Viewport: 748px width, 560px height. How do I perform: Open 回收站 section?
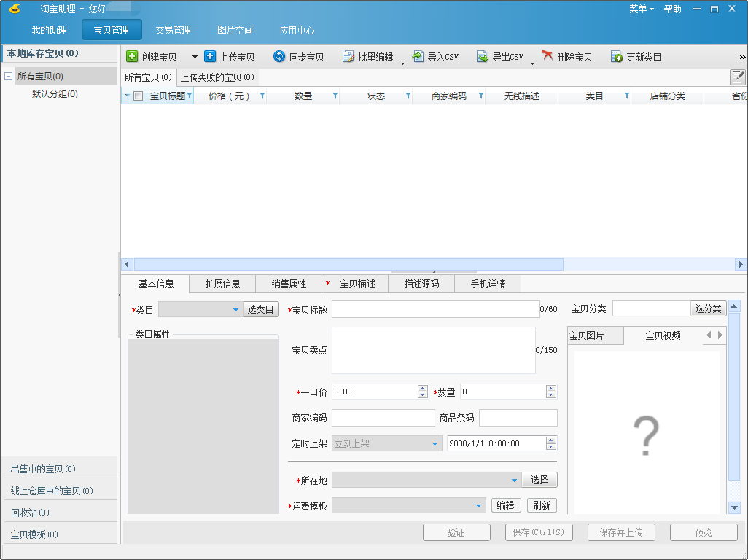coord(59,513)
